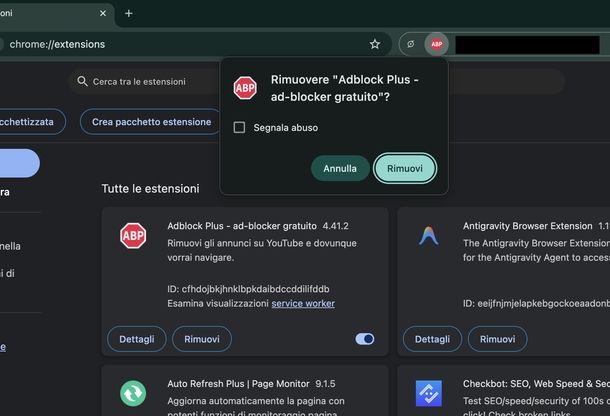Image resolution: width=610 pixels, height=416 pixels.
Task: Open a new tab with plus icon
Action: 129,14
